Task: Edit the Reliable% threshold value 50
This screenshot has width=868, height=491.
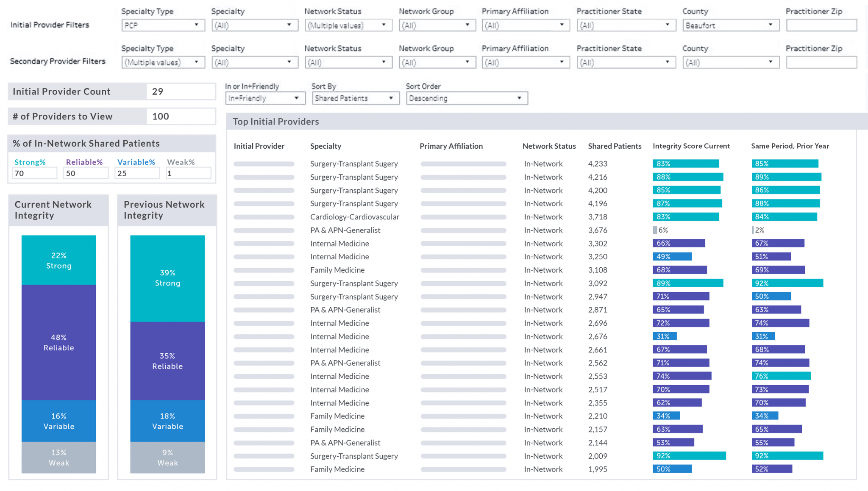Action: [86, 173]
